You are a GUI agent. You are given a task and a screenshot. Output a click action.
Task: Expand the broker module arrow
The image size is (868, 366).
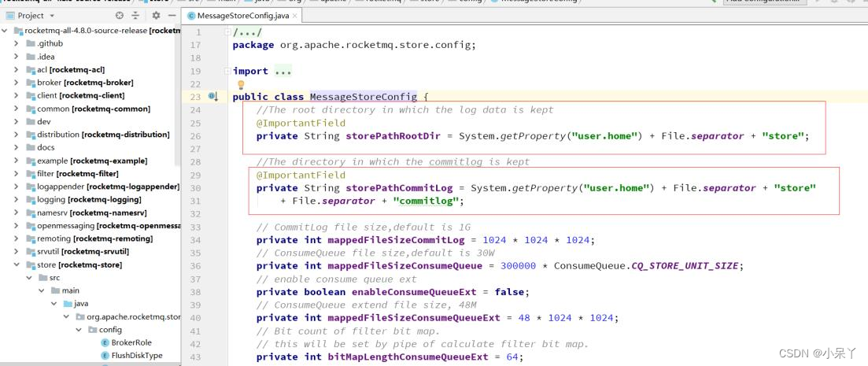tap(18, 83)
